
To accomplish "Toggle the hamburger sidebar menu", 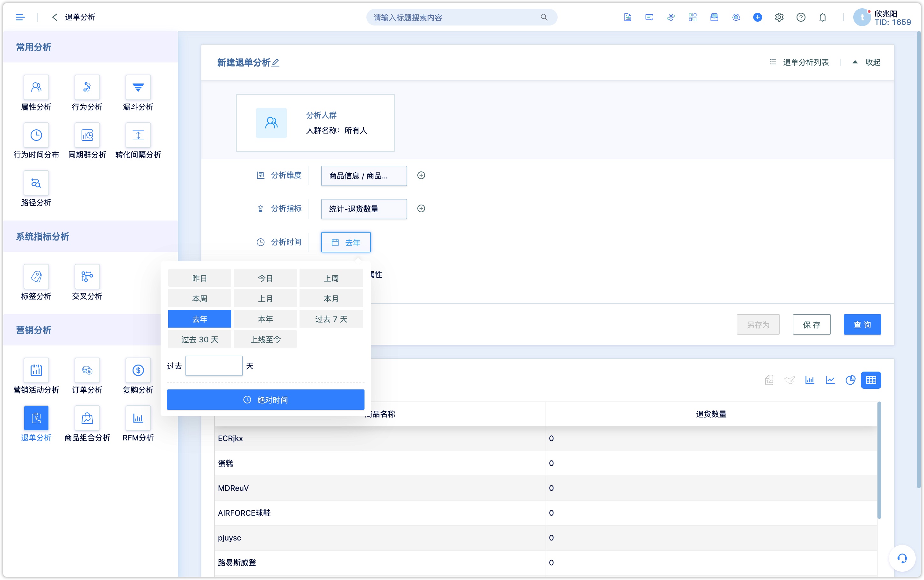I will click(x=20, y=17).
